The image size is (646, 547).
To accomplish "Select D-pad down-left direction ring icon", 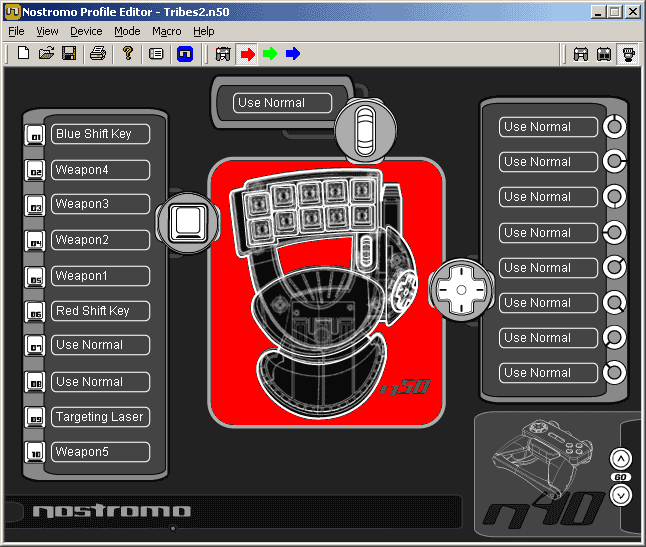I will click(x=614, y=337).
